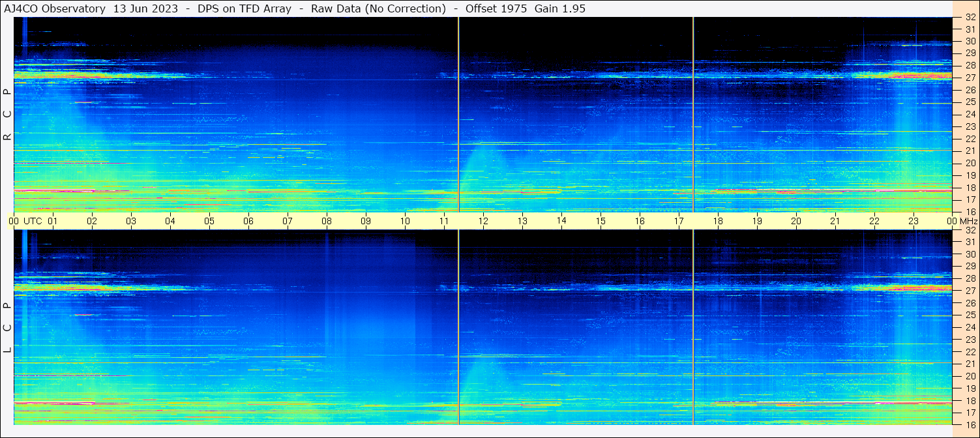
Task: Click the 01 UTC time axis label
Action: pos(53,221)
